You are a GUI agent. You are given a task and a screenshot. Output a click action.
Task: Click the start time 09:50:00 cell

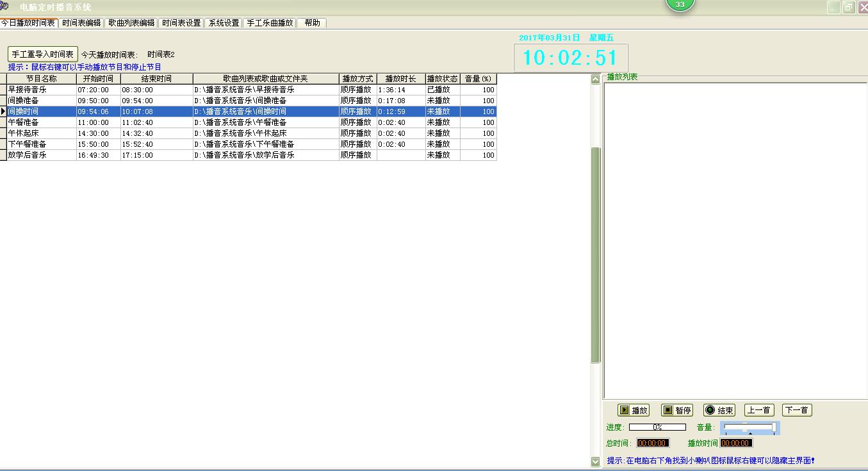pos(99,101)
